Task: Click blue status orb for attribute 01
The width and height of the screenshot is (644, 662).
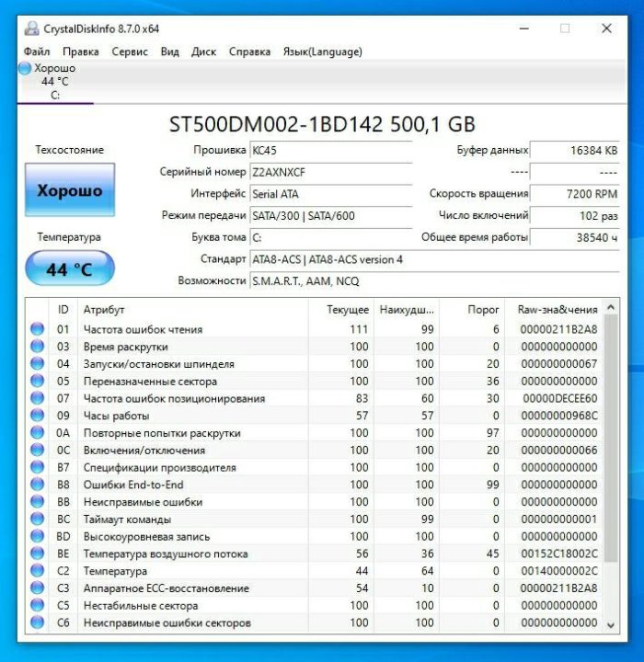Action: [37, 329]
